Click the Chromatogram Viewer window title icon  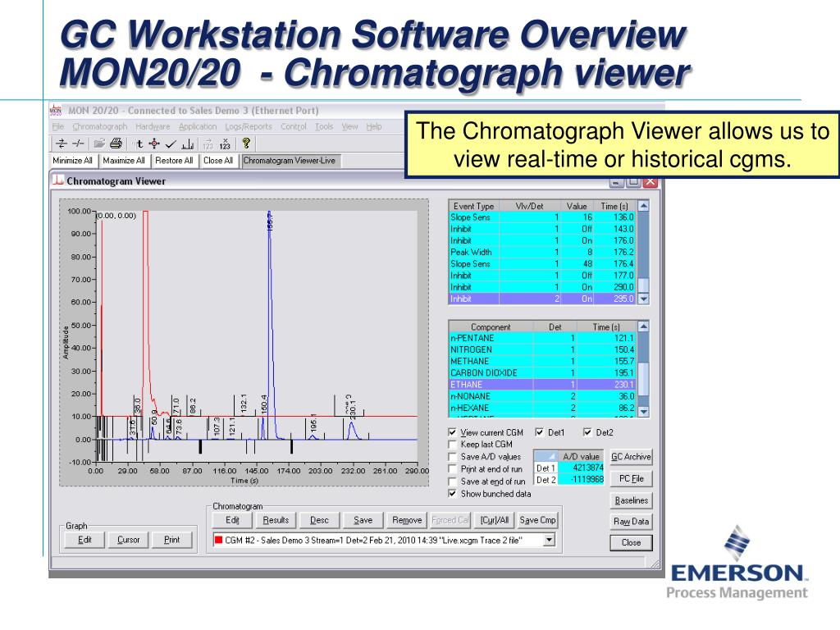click(58, 180)
